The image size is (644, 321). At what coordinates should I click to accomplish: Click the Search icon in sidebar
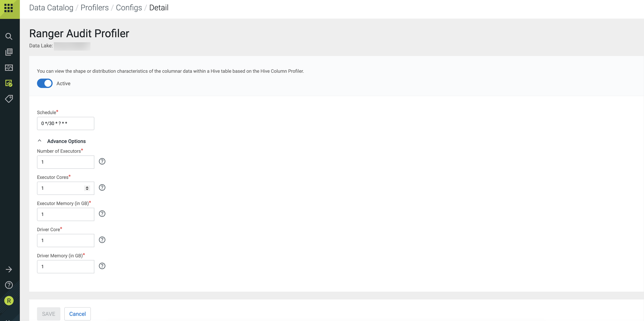9,36
